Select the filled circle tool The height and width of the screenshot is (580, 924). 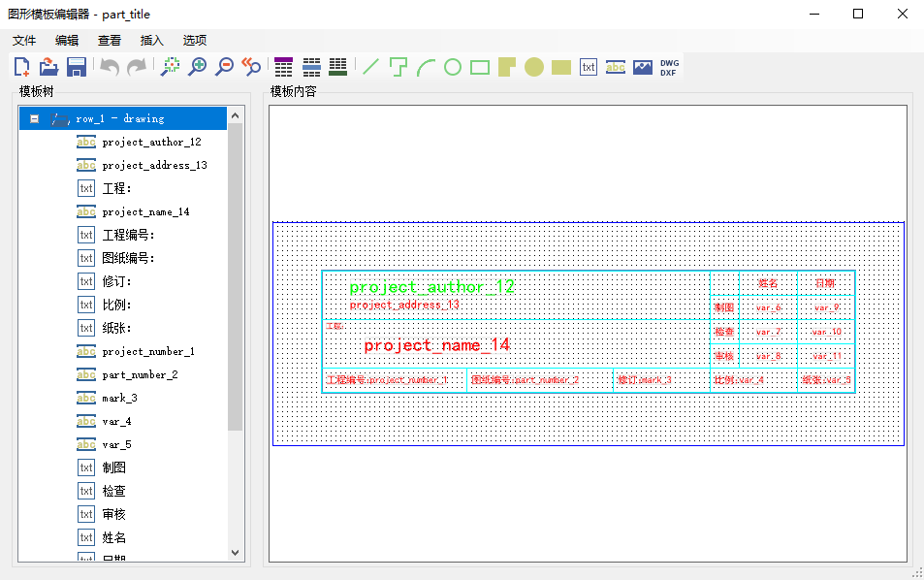(x=534, y=67)
